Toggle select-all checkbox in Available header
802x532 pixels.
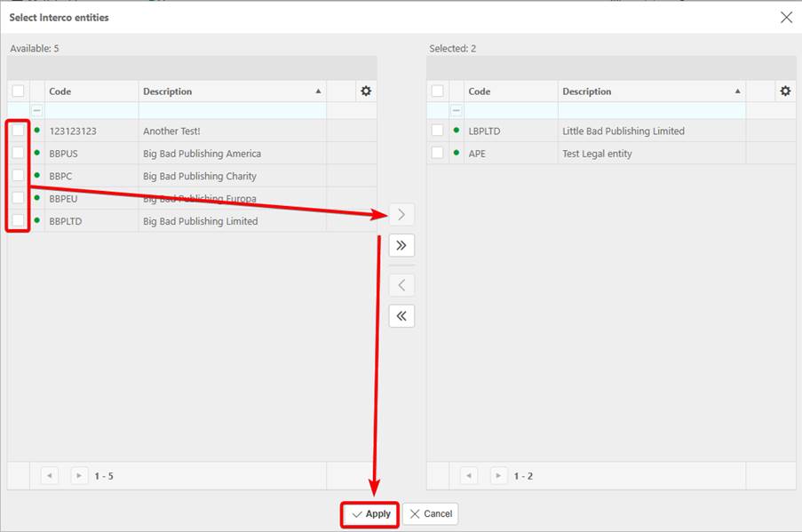click(x=18, y=91)
